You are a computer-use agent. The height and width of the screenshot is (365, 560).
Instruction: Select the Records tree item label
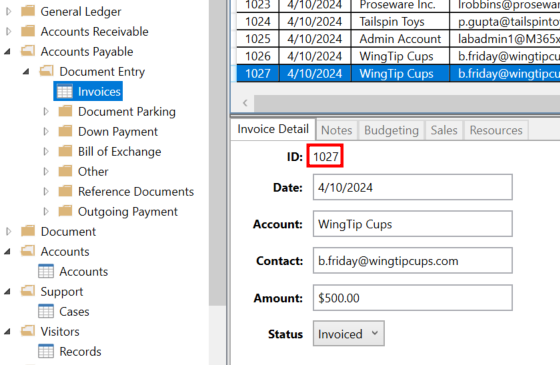80,351
